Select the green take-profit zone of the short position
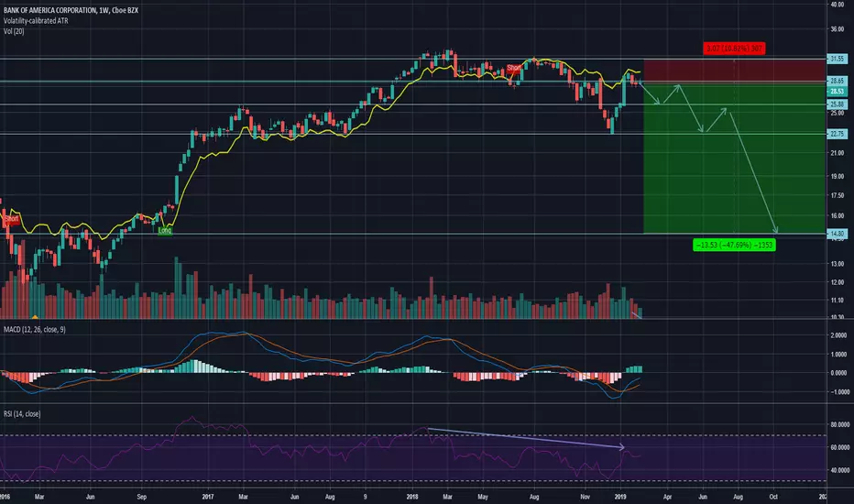Screen dimensions: 854x504 [734, 158]
